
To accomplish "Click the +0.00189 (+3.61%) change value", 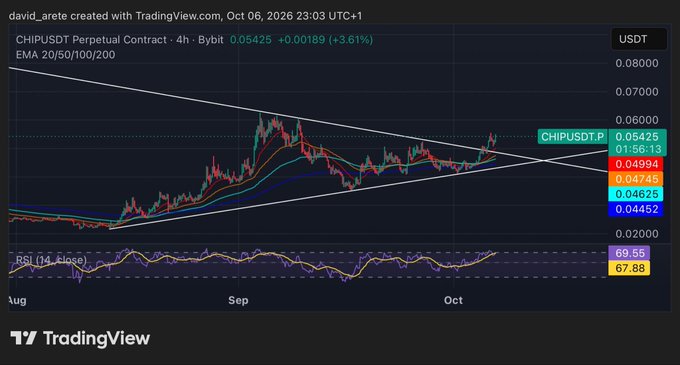I will pos(325,40).
